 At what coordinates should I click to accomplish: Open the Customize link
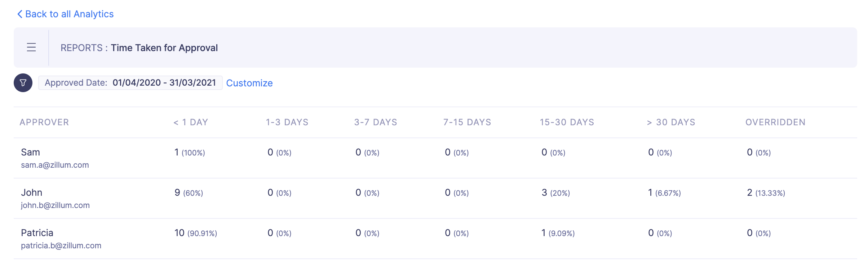[x=249, y=83]
